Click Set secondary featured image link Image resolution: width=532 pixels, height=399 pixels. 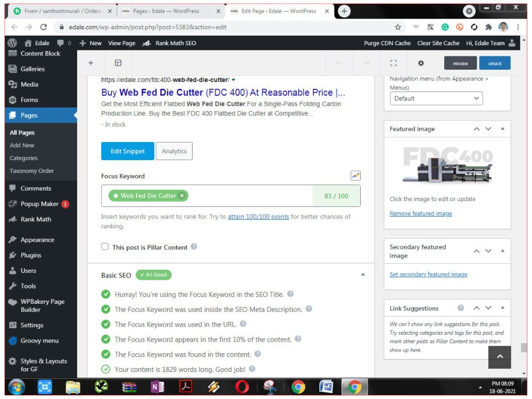point(428,274)
